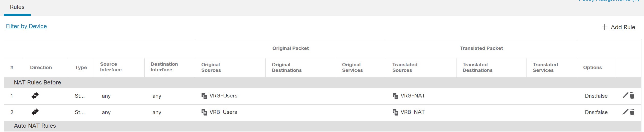Click the Translated Sources column header

[405, 68]
